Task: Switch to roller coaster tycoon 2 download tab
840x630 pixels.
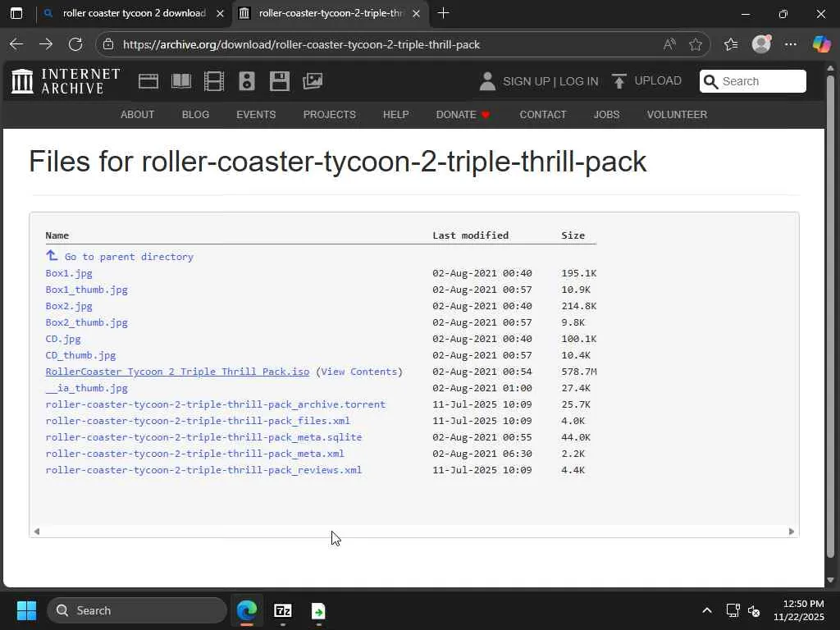Action: [134, 13]
